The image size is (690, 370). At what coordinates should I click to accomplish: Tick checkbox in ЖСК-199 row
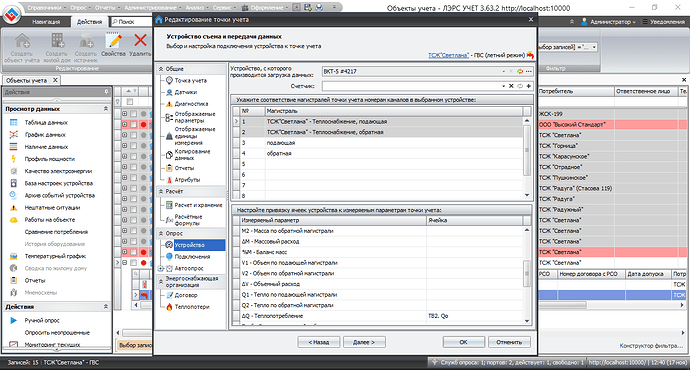pos(133,114)
